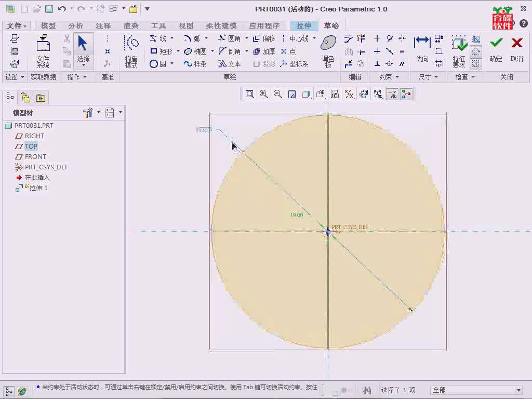The width and height of the screenshot is (532, 399).
Task: Select the 点 (Point) sketch tool
Action: point(289,51)
